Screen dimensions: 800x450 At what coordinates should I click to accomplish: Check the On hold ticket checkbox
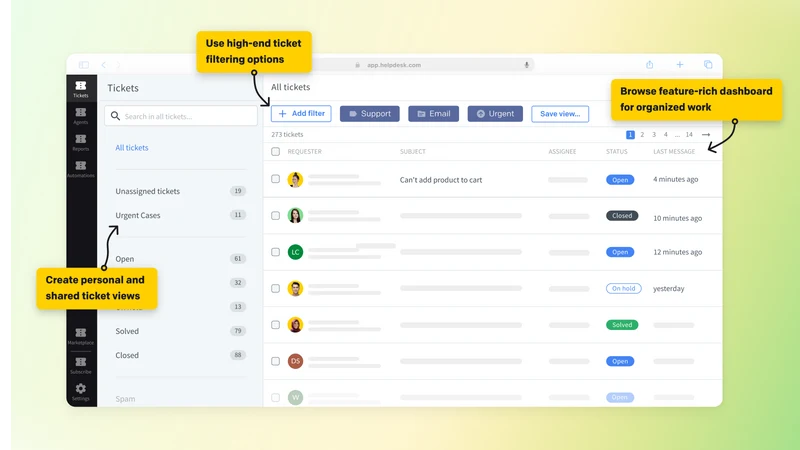point(276,289)
